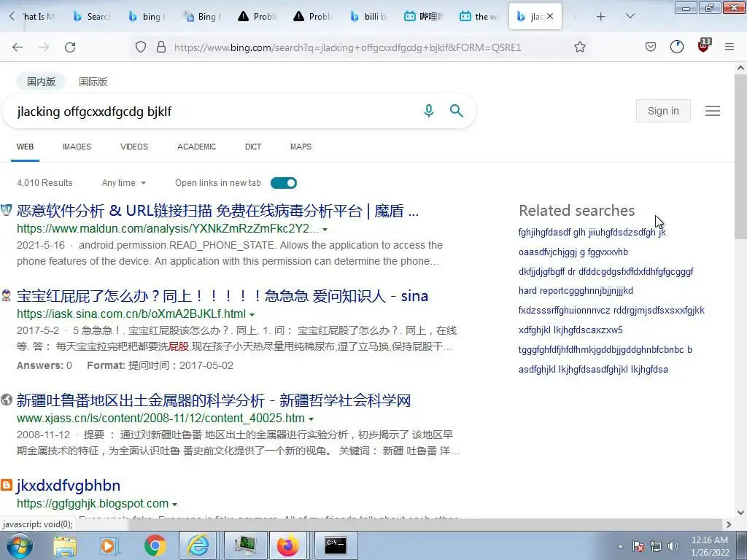Screen dimensions: 747x560
Task: Open Windows Media Player from taskbar
Action: click(x=109, y=546)
